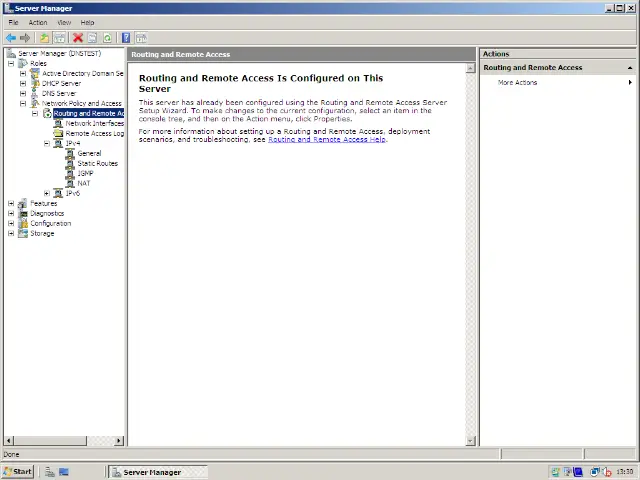The image size is (640, 480).
Task: Select the Network Policy and Access tree item
Action: [x=82, y=103]
